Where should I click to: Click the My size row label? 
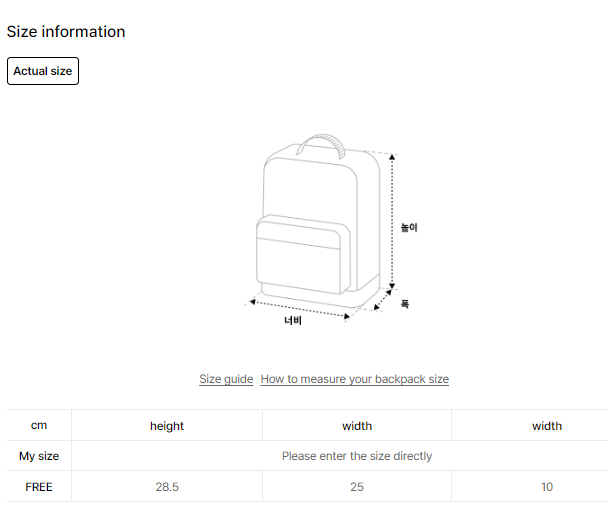coord(39,456)
